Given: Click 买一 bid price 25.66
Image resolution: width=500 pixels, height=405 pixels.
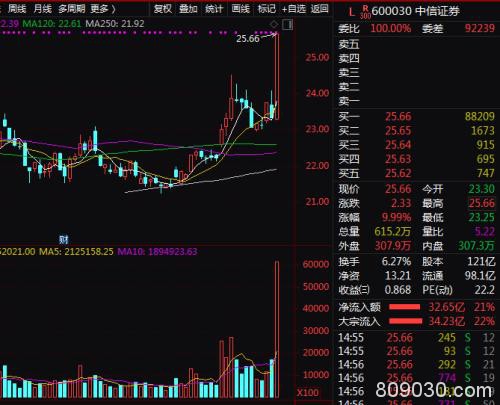Looking at the screenshot, I should (398, 116).
